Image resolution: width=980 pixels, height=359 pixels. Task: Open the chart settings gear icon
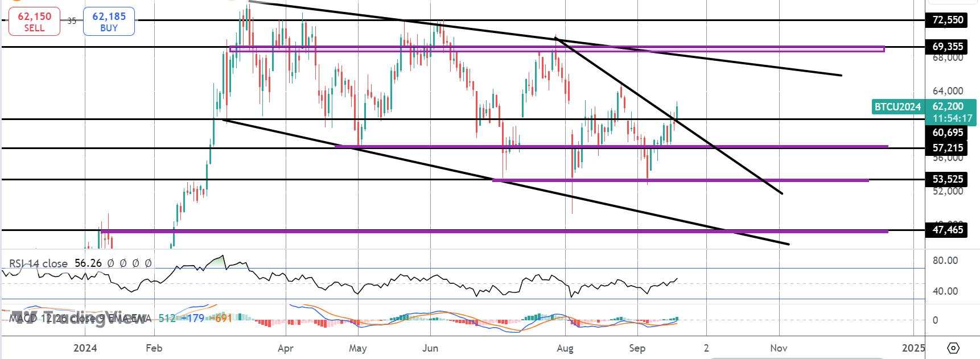pyautogui.click(x=954, y=348)
